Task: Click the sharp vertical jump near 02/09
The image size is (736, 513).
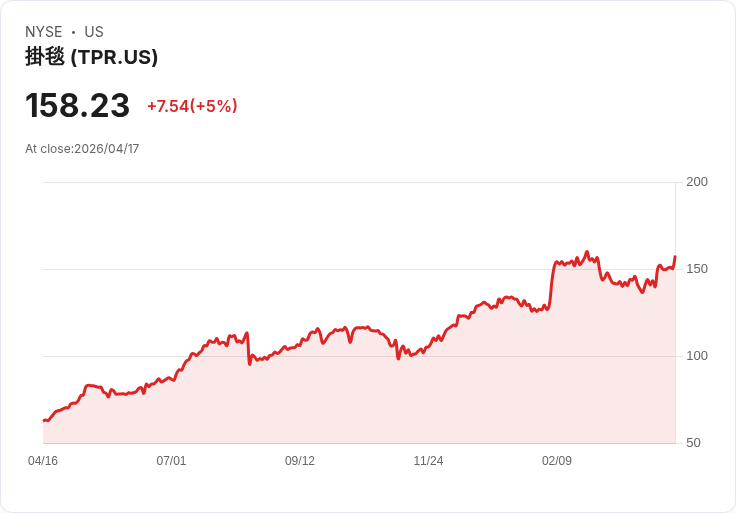Action: point(551,285)
